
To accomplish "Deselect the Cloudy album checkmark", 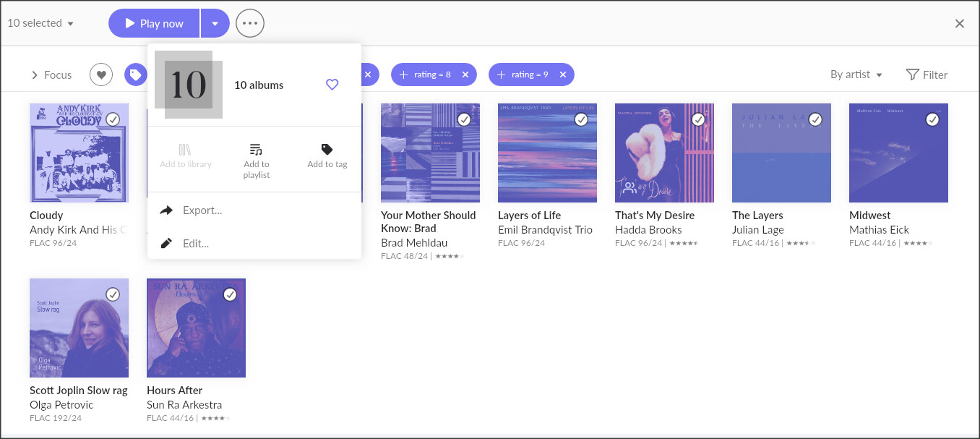I will [x=113, y=119].
